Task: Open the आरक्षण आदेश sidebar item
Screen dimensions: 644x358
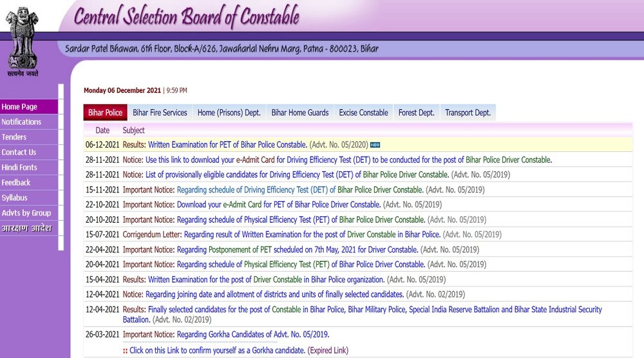Action: [x=26, y=229]
